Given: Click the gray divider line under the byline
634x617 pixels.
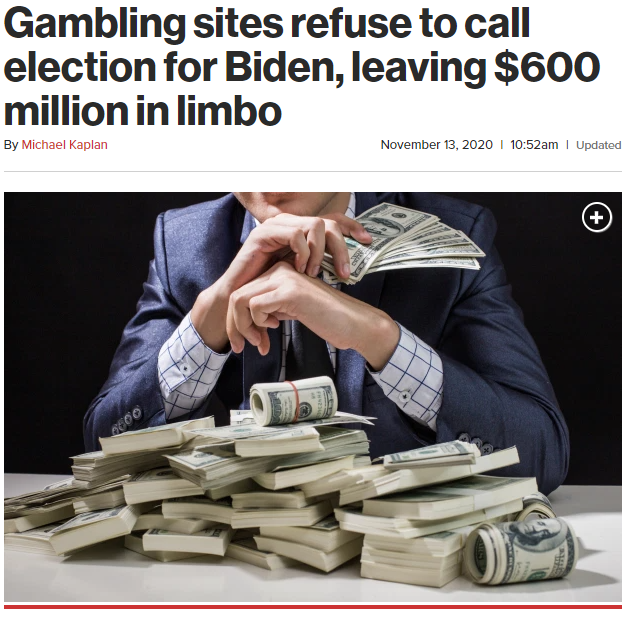Looking at the screenshot, I should [x=313, y=171].
